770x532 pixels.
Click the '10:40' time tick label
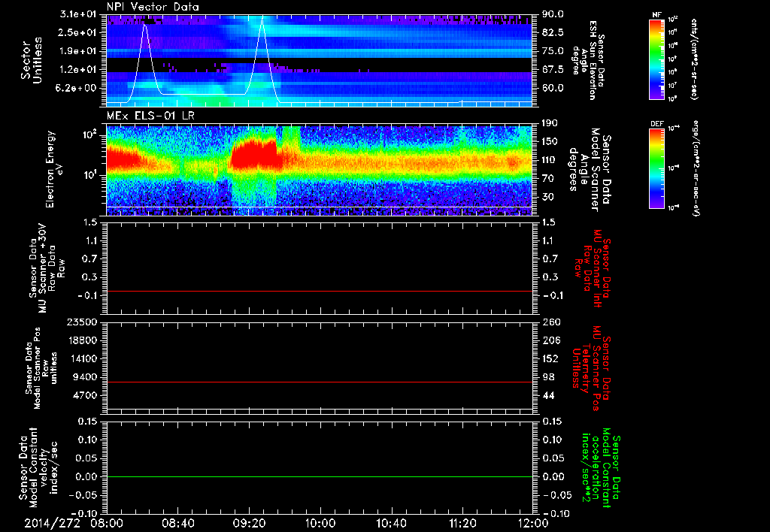391,523
